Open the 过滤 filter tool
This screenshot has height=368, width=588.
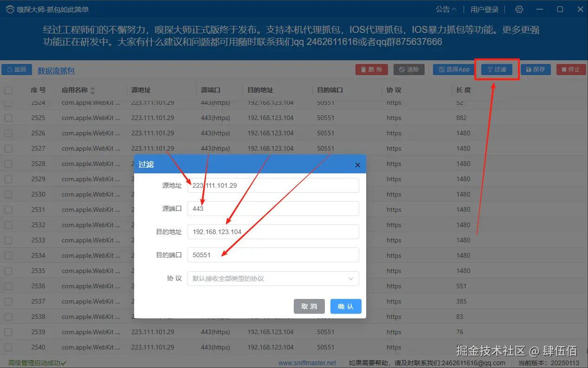(496, 69)
